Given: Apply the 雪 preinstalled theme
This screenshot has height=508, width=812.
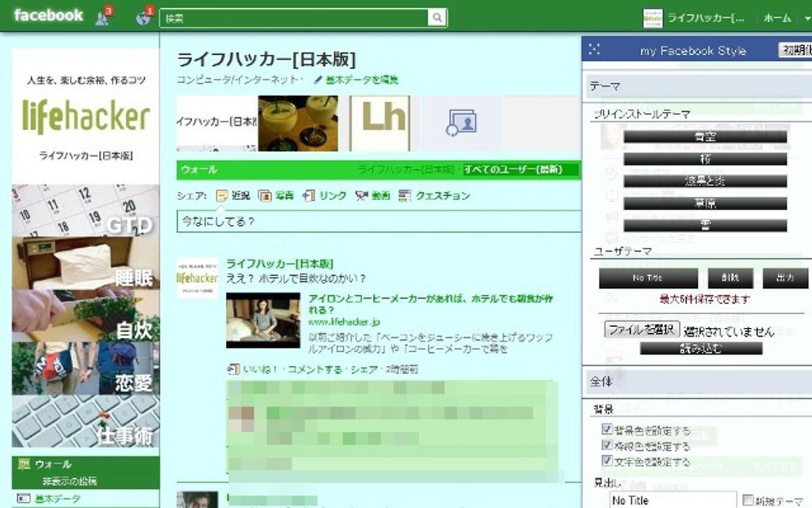Looking at the screenshot, I should click(705, 226).
